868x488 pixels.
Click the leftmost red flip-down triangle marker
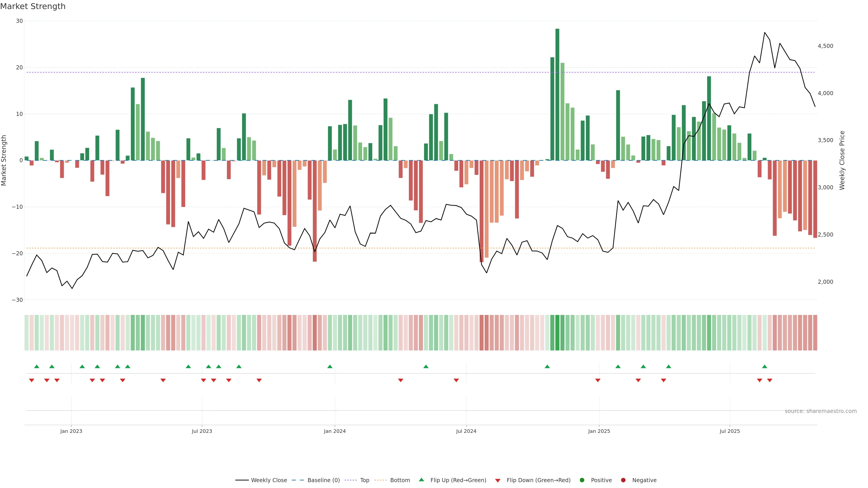coord(32,380)
